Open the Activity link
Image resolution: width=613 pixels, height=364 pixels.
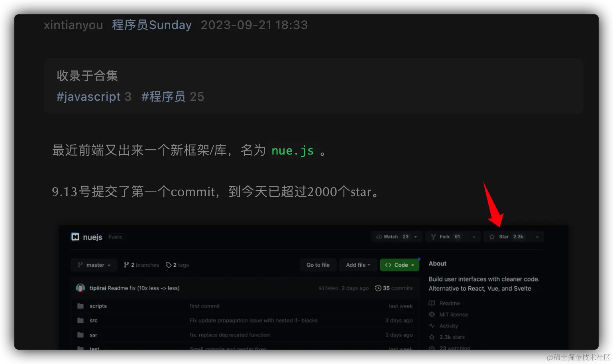pyautogui.click(x=449, y=326)
